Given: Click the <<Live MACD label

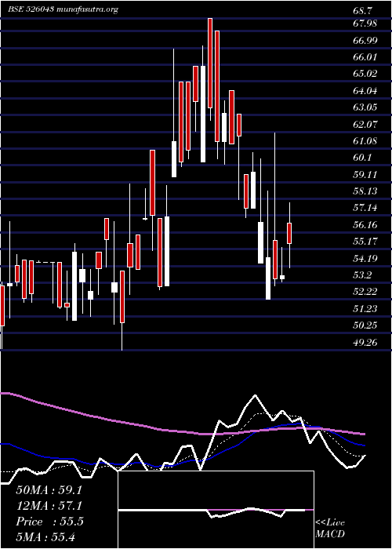Looking at the screenshot, I should 330,529.
